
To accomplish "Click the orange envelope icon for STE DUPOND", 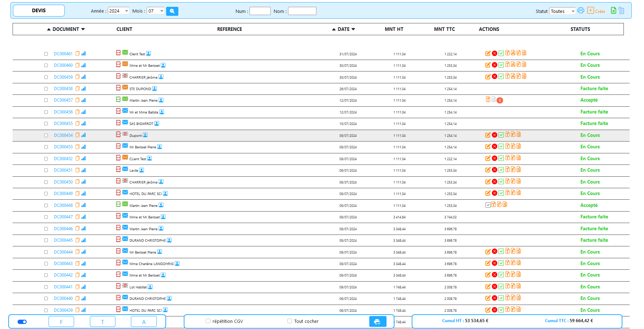I will pyautogui.click(x=125, y=87).
